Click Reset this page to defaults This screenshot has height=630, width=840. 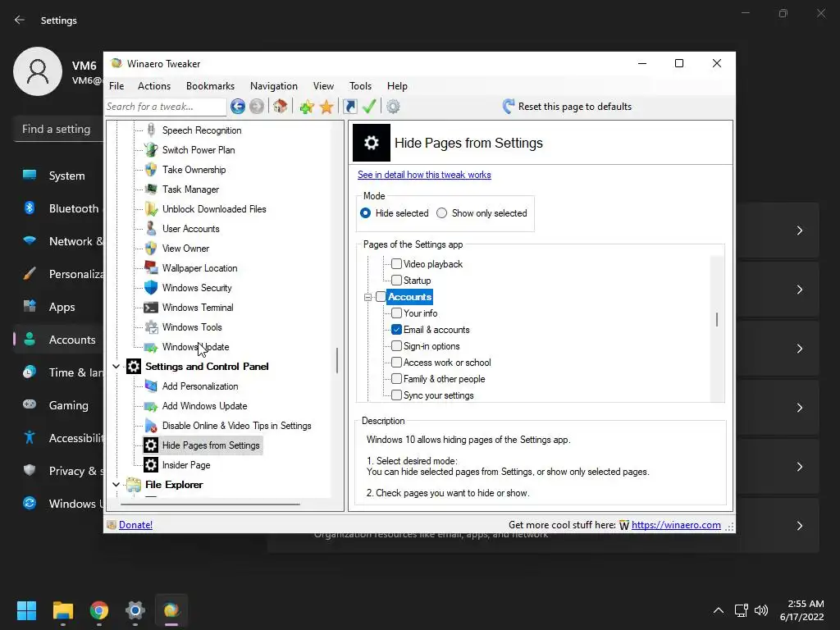568,107
